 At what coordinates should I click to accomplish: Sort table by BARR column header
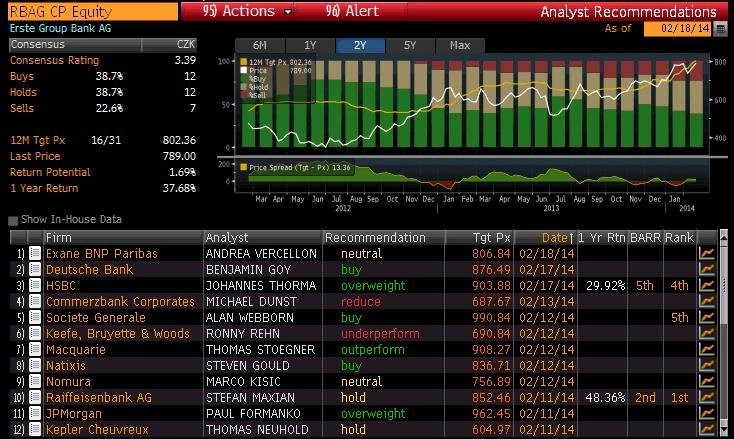click(646, 238)
